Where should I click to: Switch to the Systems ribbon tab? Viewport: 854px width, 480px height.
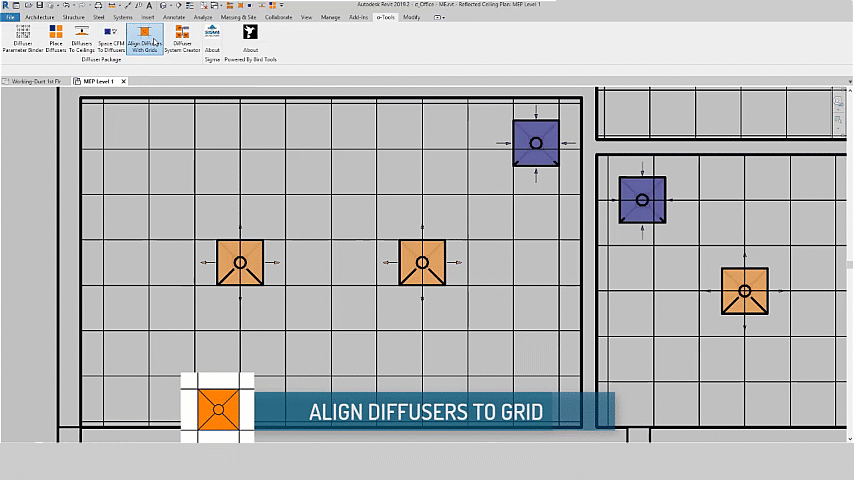(123, 17)
